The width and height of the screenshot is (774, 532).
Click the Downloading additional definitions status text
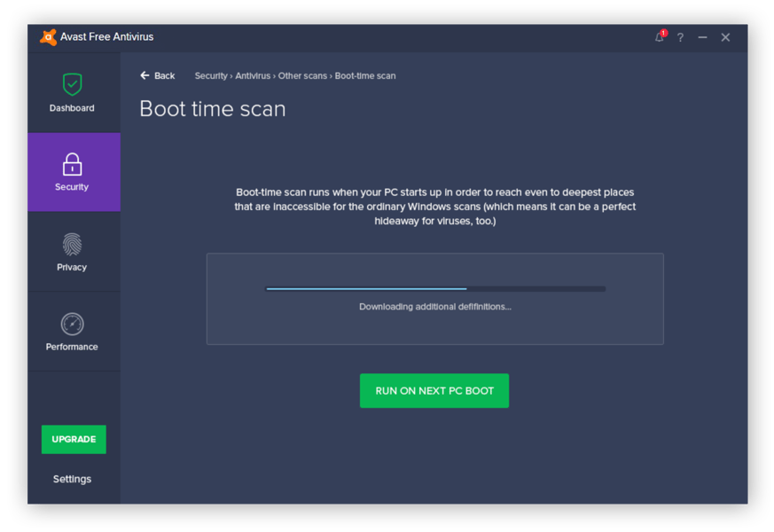point(434,306)
